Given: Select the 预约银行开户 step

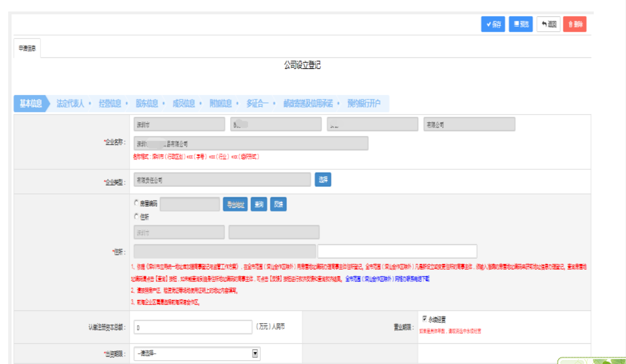Looking at the screenshot, I should [x=364, y=103].
